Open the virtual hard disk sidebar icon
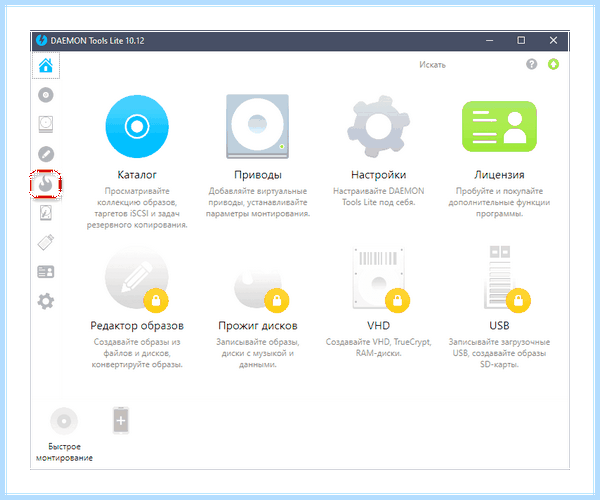This screenshot has height=500, width=600. click(x=46, y=213)
